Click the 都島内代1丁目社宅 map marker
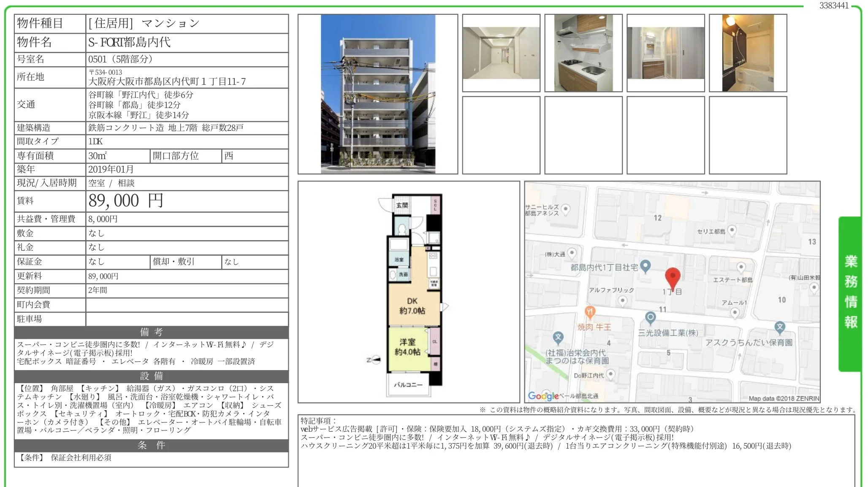Image resolution: width=868 pixels, height=487 pixels. [x=645, y=266]
